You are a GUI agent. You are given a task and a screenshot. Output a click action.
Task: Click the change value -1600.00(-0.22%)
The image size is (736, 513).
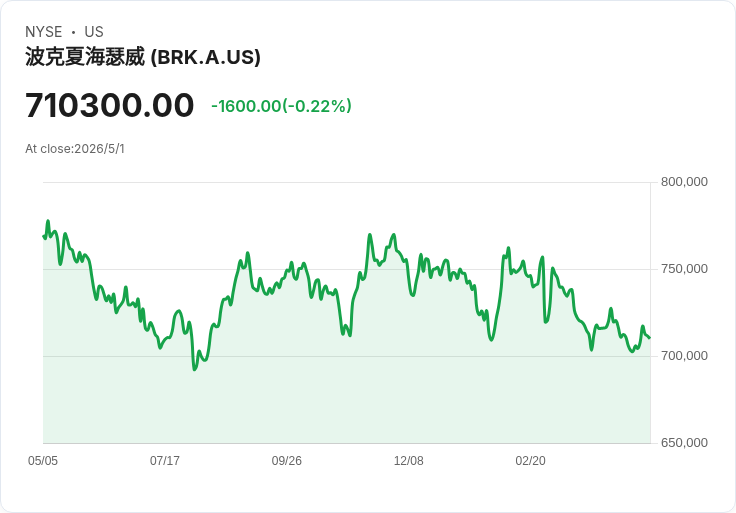pos(281,106)
